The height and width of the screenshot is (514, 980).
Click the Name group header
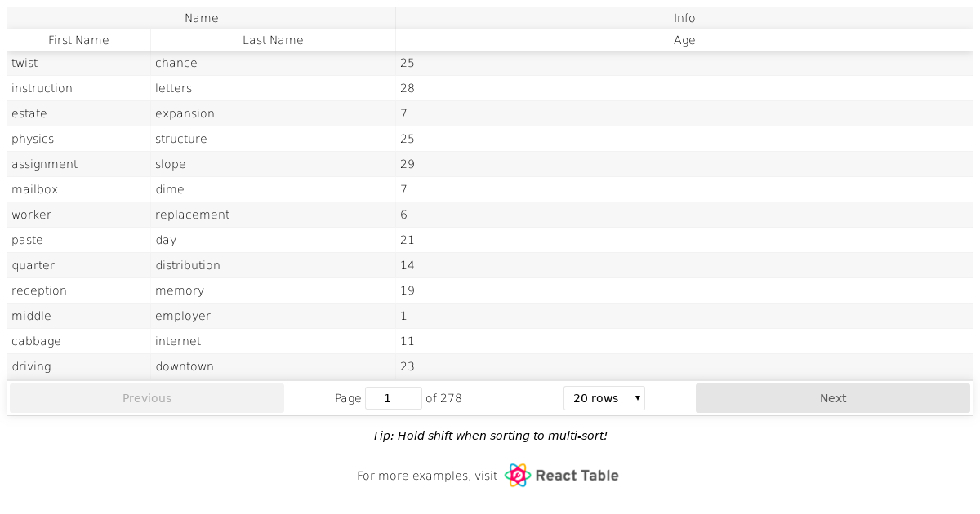click(201, 18)
